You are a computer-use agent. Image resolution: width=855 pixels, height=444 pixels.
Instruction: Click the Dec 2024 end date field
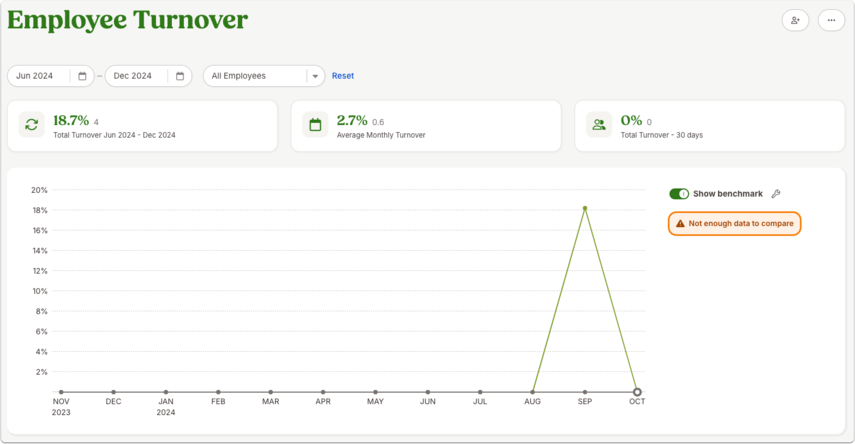pos(148,76)
